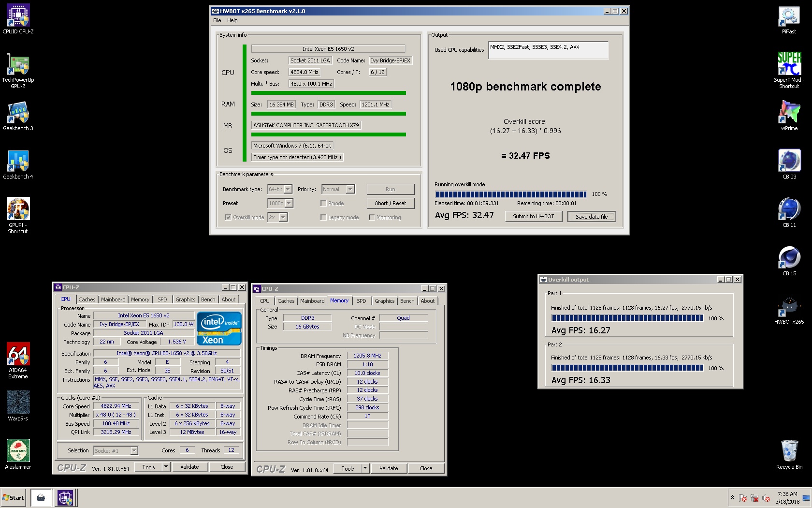
Task: Open the Recycle Bin
Action: point(789,455)
